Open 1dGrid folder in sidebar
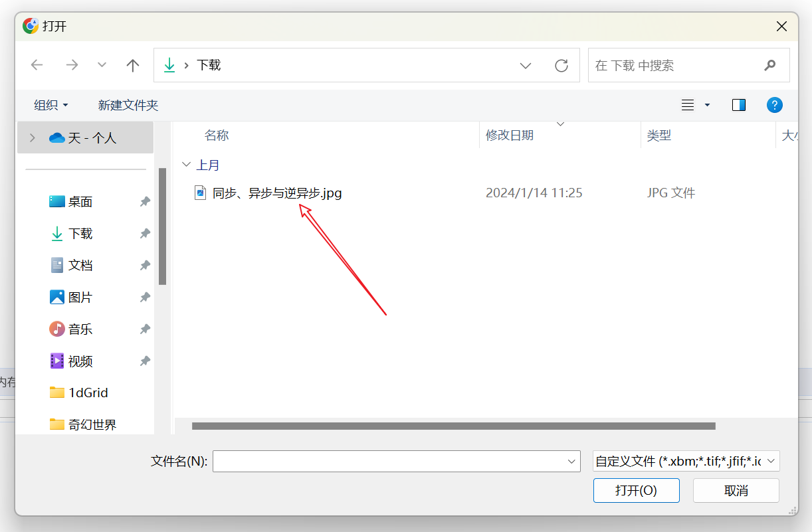Viewport: 812px width, 532px height. click(79, 393)
